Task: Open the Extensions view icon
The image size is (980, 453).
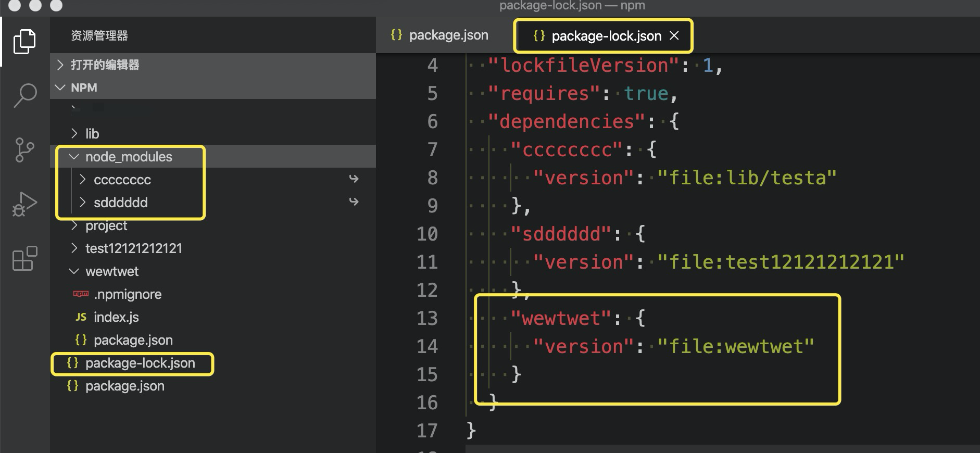Action: click(x=24, y=258)
